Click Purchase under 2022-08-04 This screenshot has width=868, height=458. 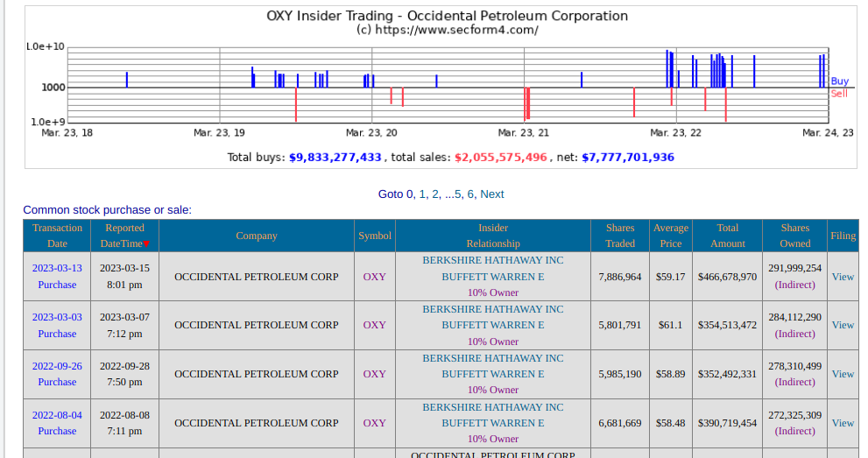(57, 431)
